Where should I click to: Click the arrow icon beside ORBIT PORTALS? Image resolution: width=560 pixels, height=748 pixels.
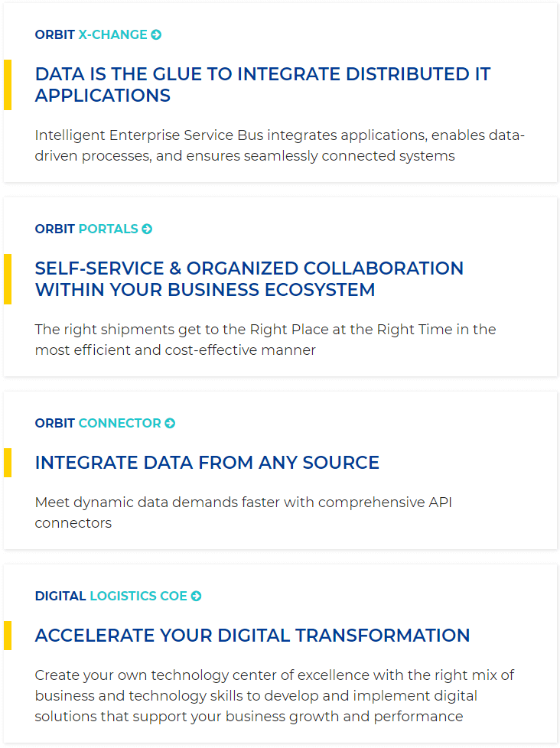tap(147, 229)
